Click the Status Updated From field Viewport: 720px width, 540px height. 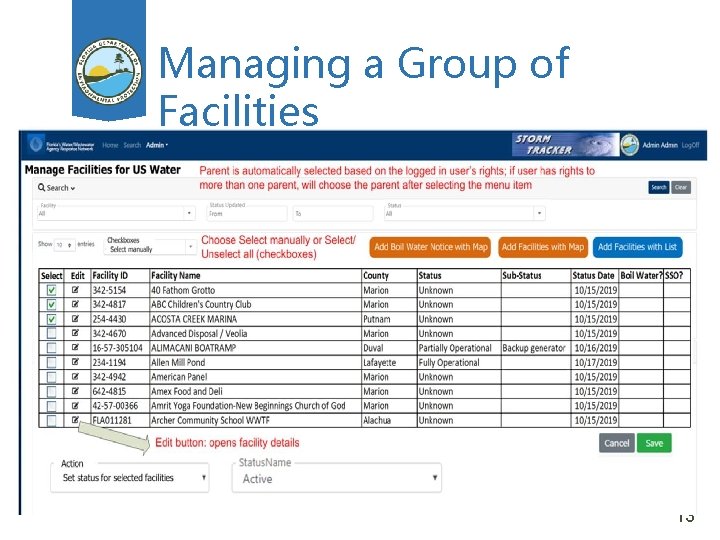[247, 214]
